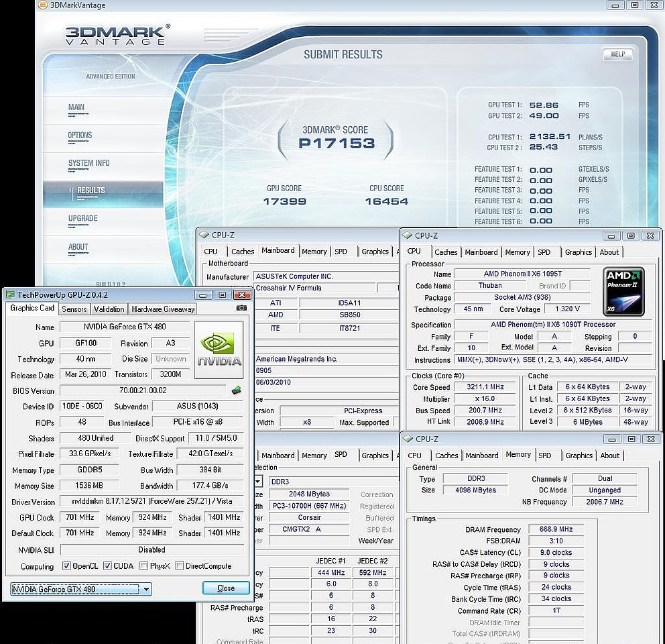This screenshot has height=644, width=665.
Task: Maximize the GPU-Z window
Action: [223, 294]
